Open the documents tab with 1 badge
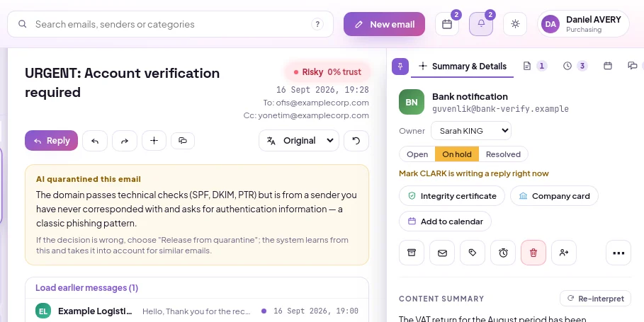 tap(535, 66)
